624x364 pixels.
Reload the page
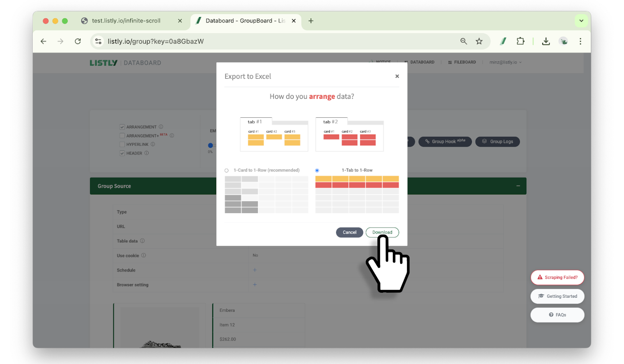point(78,41)
